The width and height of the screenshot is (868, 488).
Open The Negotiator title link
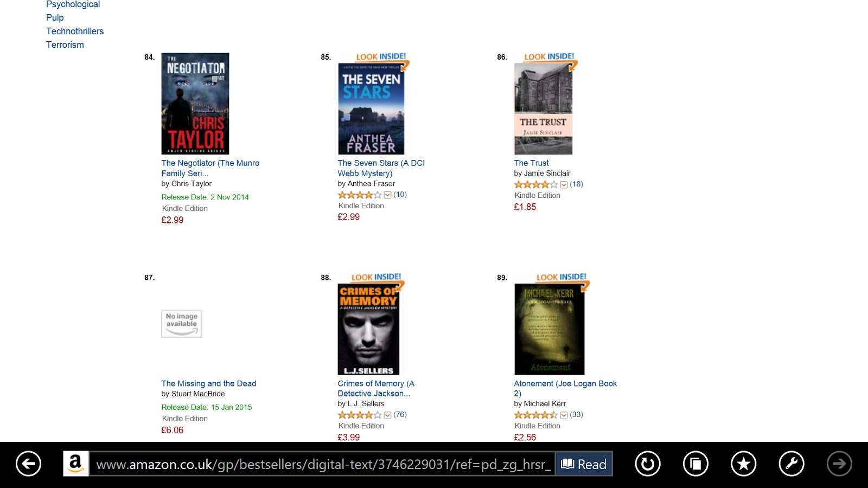210,168
